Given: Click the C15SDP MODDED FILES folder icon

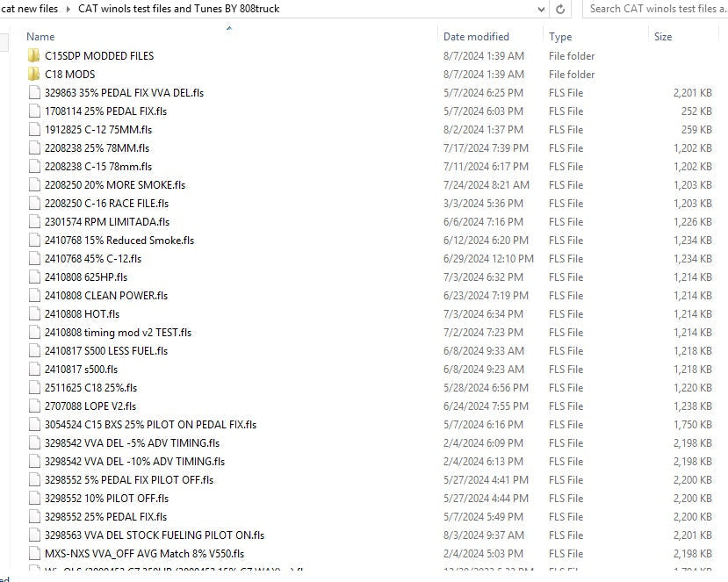Looking at the screenshot, I should (34, 56).
